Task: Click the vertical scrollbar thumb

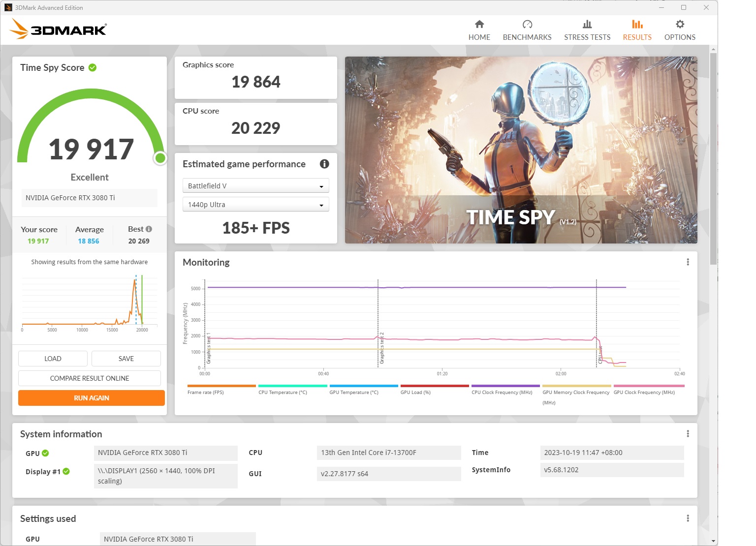Action: pyautogui.click(x=713, y=159)
